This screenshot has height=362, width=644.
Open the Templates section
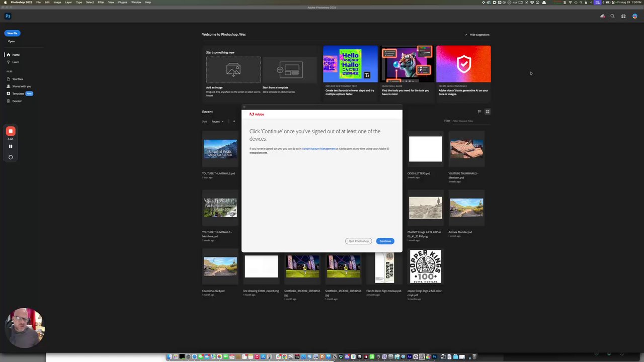coord(19,94)
